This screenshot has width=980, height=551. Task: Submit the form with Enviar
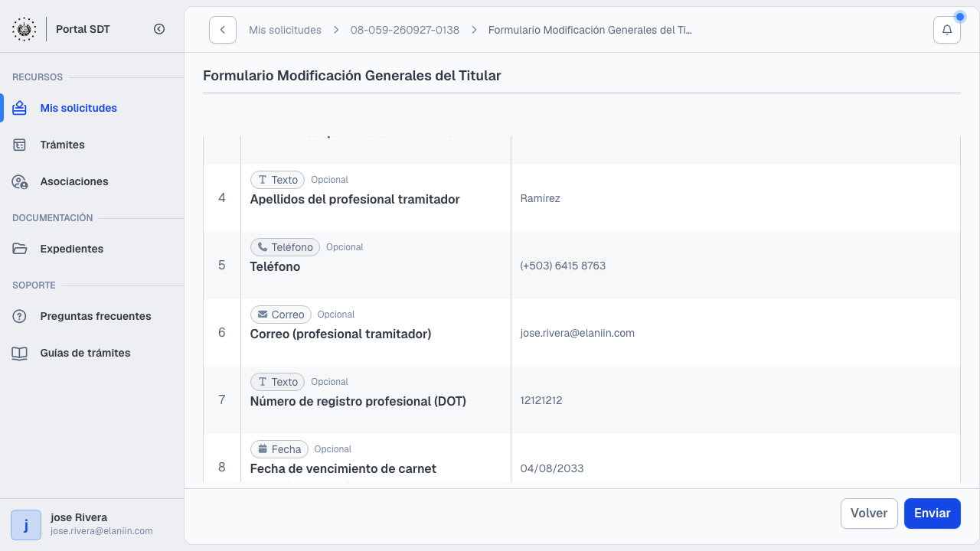[x=933, y=514]
